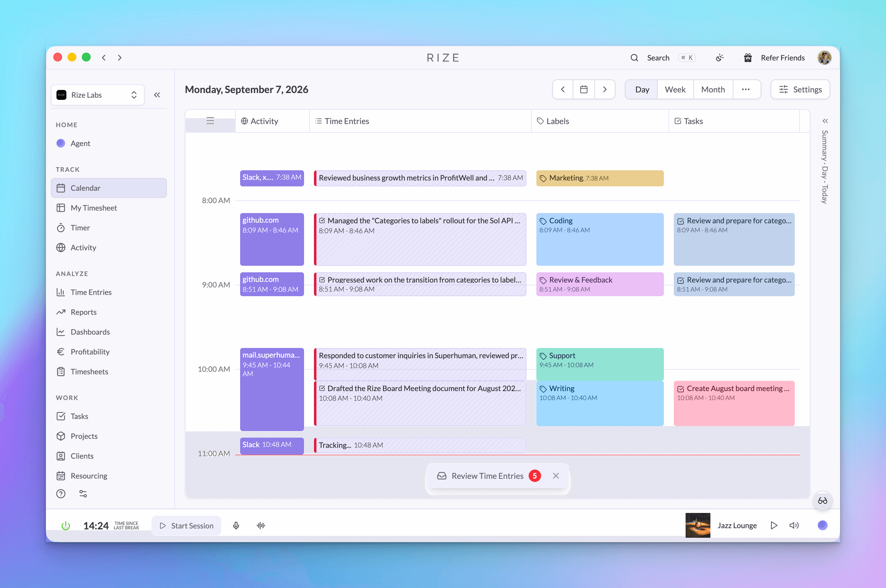Open the Refer Friends gift link

click(774, 58)
